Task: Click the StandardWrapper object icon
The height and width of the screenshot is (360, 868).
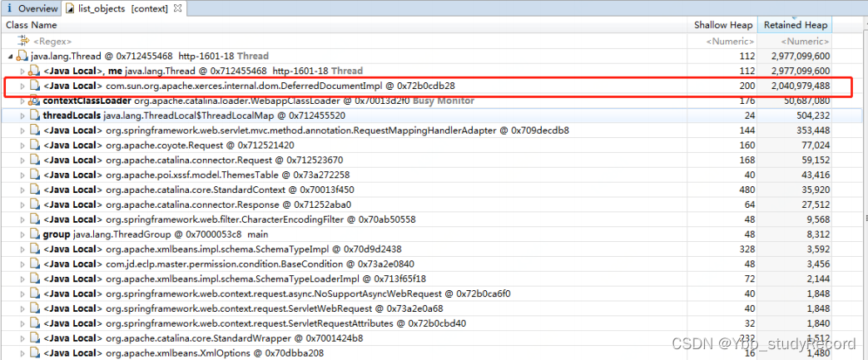Action: [34, 338]
